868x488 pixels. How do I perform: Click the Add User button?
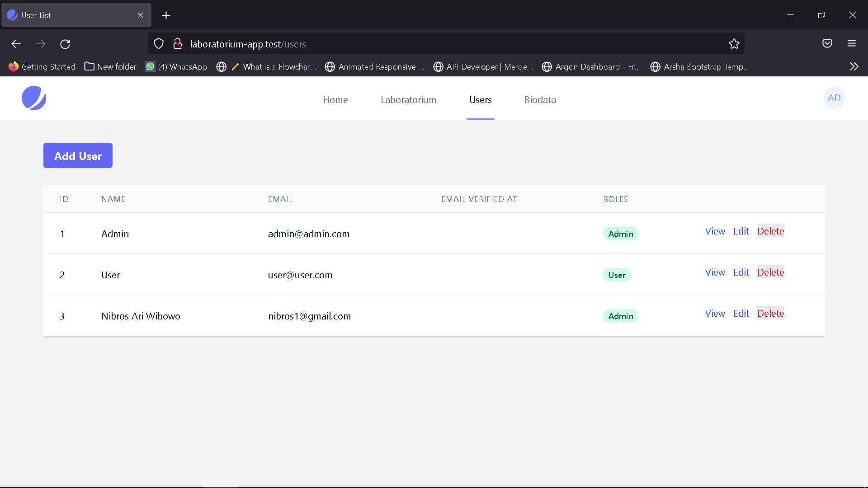78,155
